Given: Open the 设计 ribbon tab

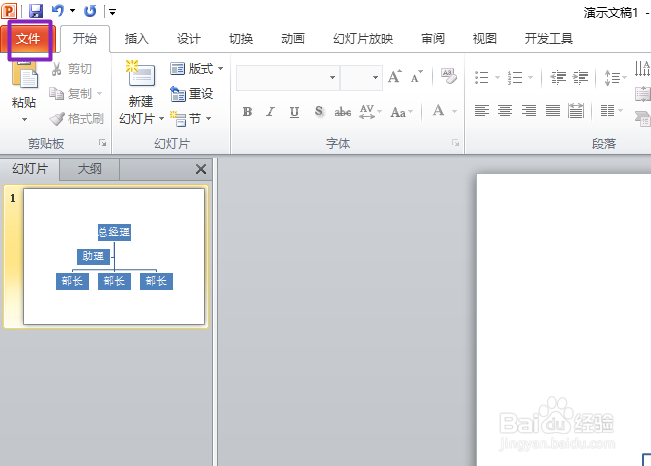Looking at the screenshot, I should click(x=189, y=39).
